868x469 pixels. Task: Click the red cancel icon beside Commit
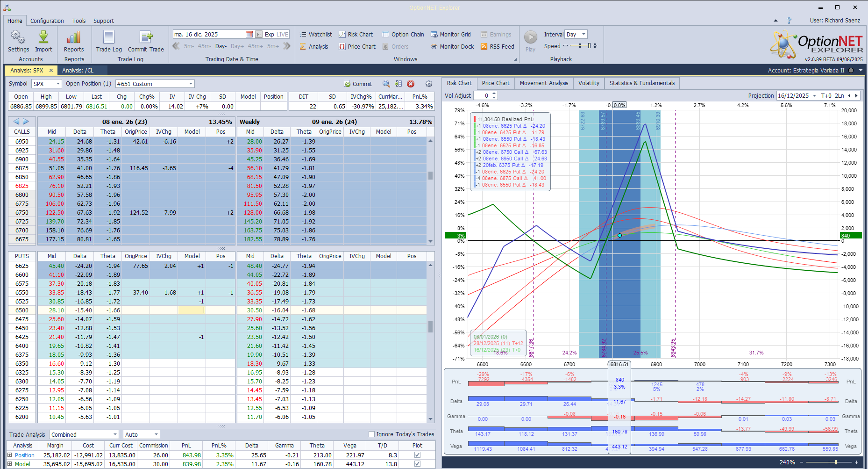pos(411,84)
